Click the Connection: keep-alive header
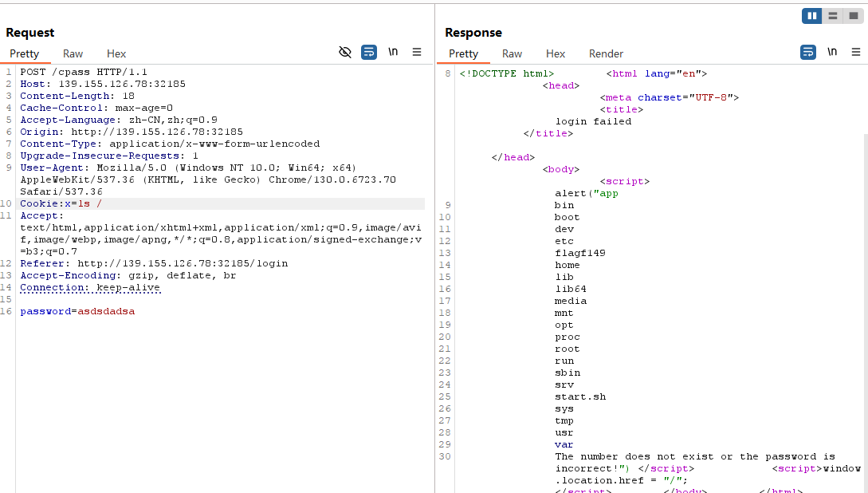 point(90,287)
